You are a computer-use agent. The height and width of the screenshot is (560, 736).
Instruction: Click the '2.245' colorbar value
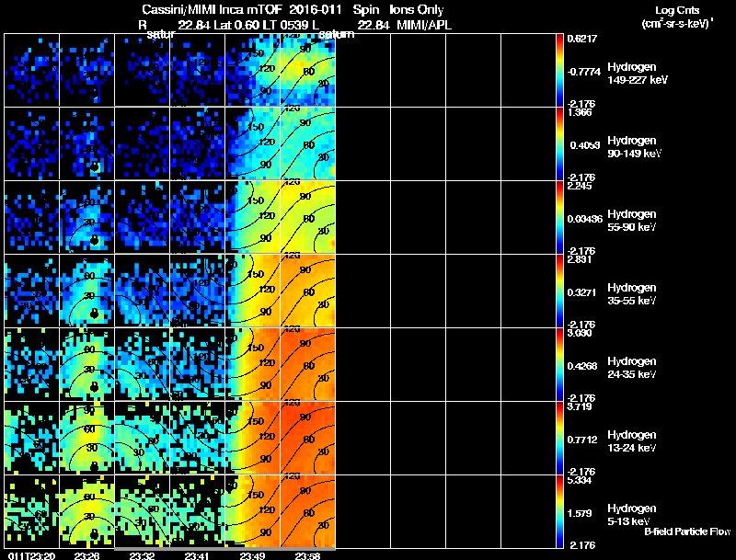(580, 186)
